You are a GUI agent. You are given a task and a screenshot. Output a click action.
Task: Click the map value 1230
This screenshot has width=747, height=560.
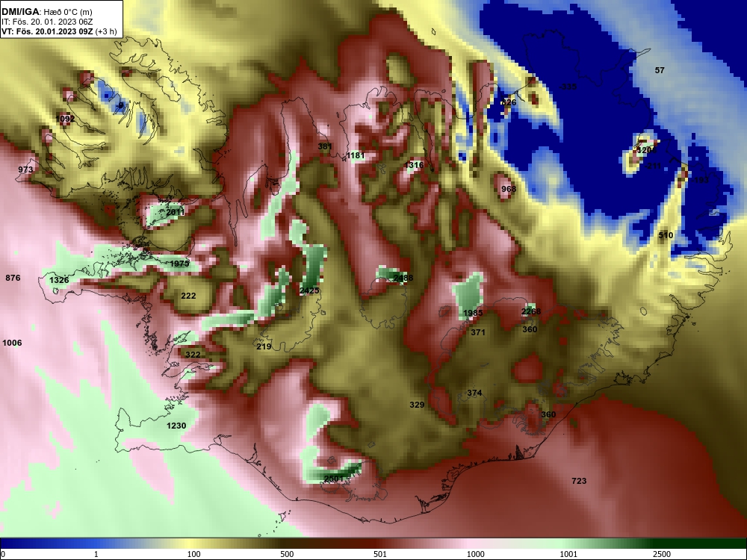(x=176, y=426)
